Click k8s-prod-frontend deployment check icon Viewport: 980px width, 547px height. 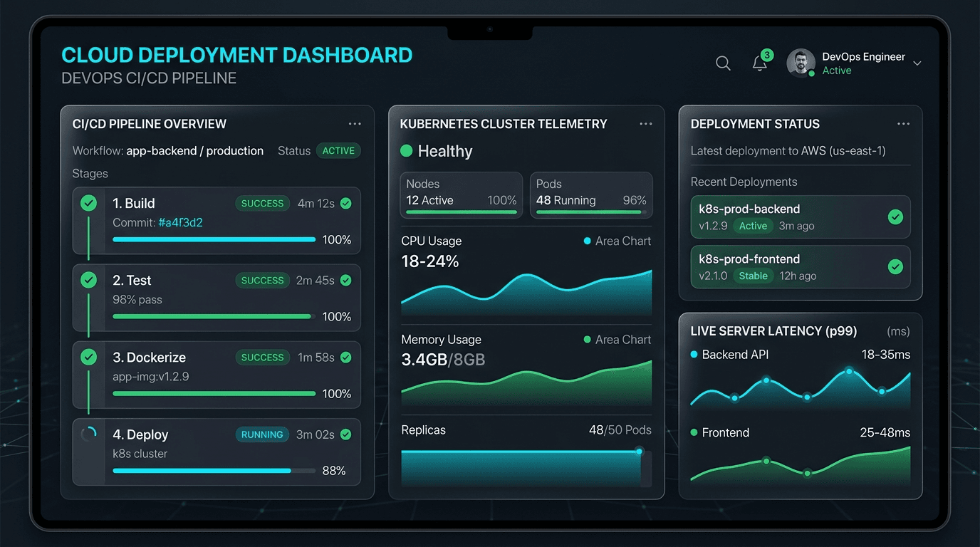pos(895,267)
